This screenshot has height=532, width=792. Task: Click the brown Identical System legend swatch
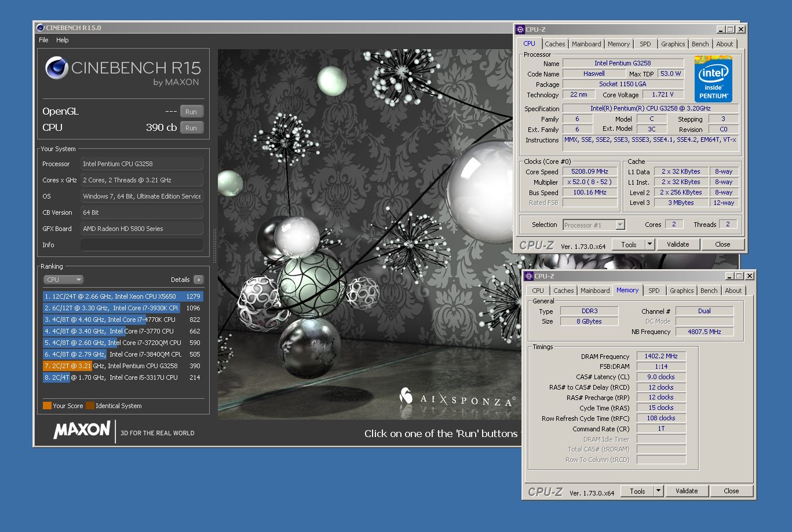(90, 406)
